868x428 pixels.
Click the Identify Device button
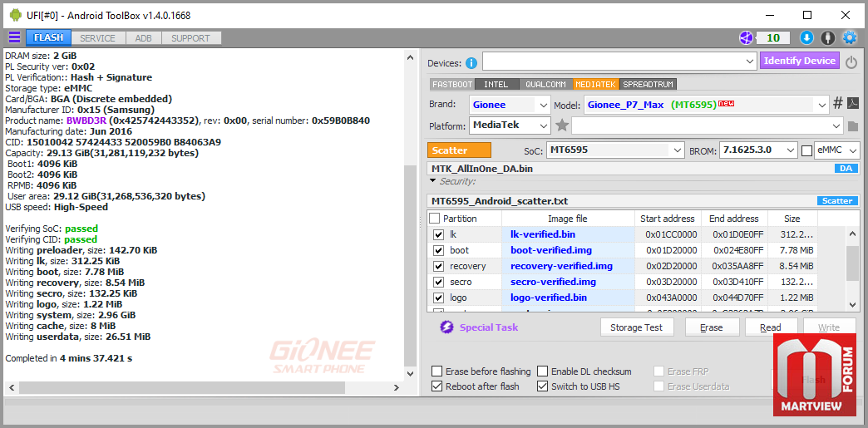click(799, 61)
